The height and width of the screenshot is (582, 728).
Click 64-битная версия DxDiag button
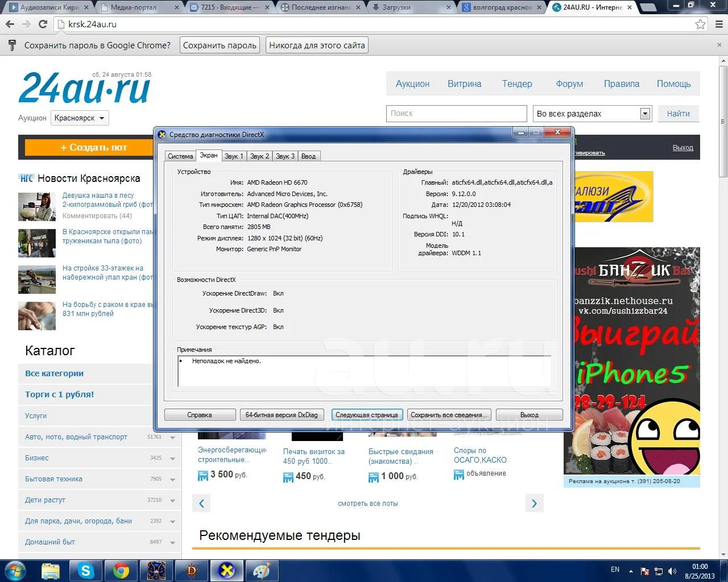282,415
